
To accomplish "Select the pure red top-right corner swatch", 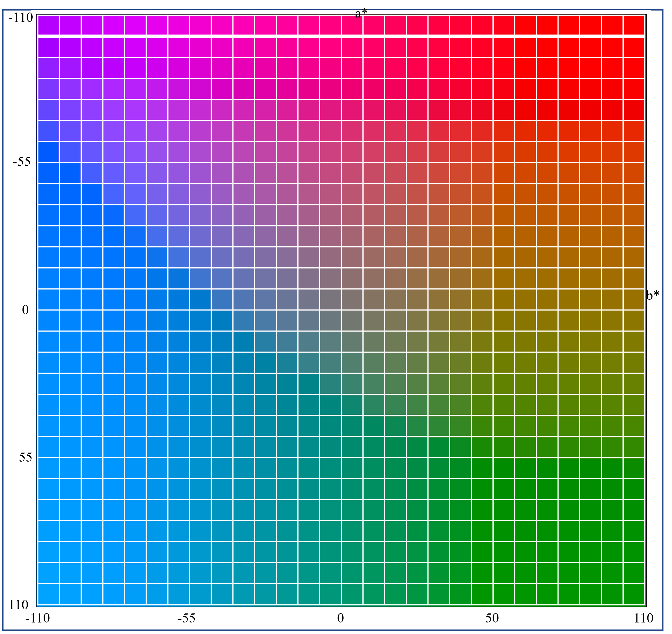I will [634, 25].
